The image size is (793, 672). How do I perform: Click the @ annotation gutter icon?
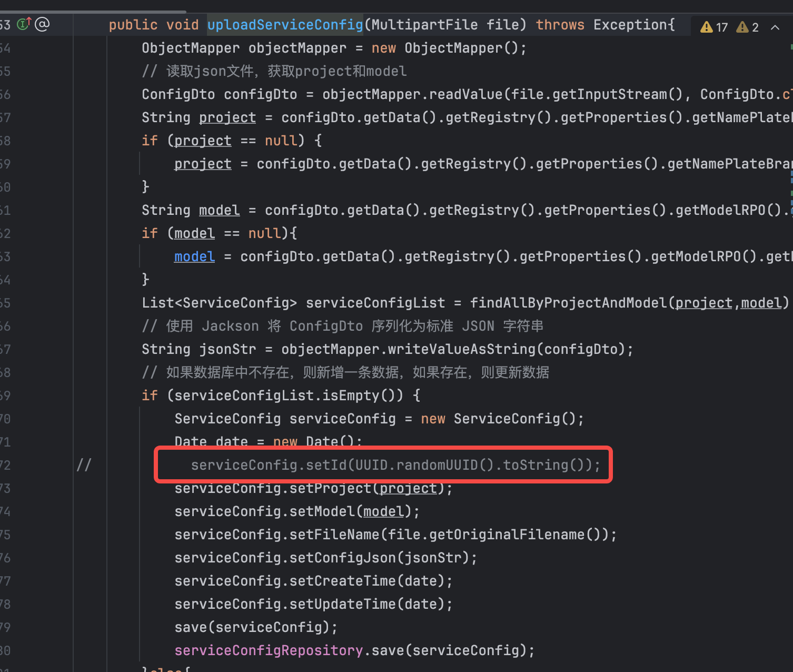click(x=42, y=24)
